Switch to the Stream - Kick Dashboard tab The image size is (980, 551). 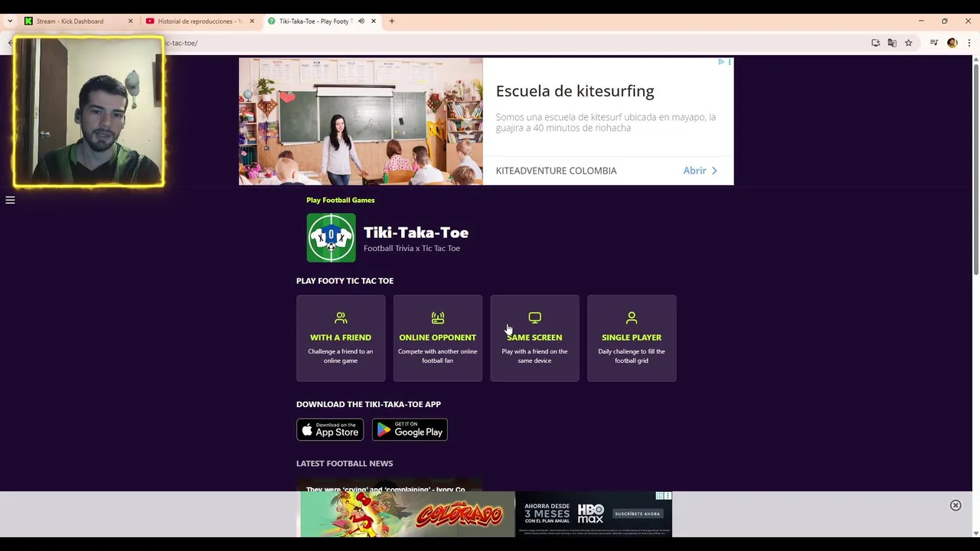pos(70,21)
